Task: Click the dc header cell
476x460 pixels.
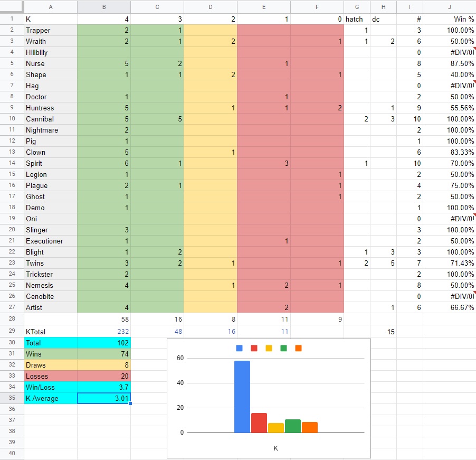Action: tap(384, 19)
